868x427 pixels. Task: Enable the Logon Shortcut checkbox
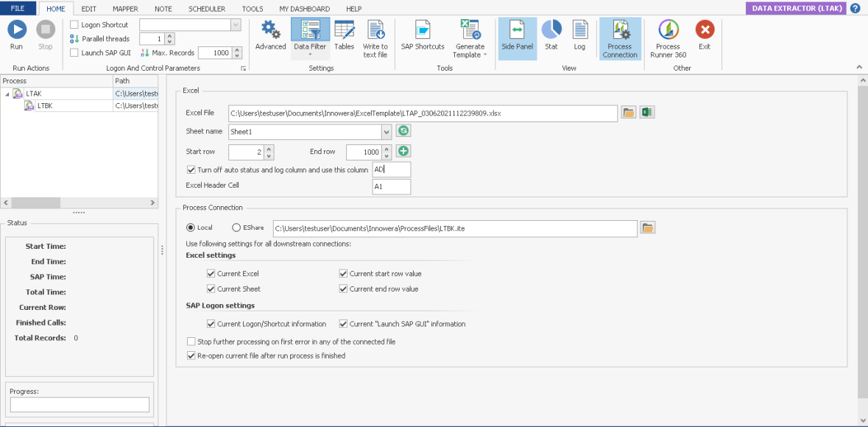[x=74, y=25]
